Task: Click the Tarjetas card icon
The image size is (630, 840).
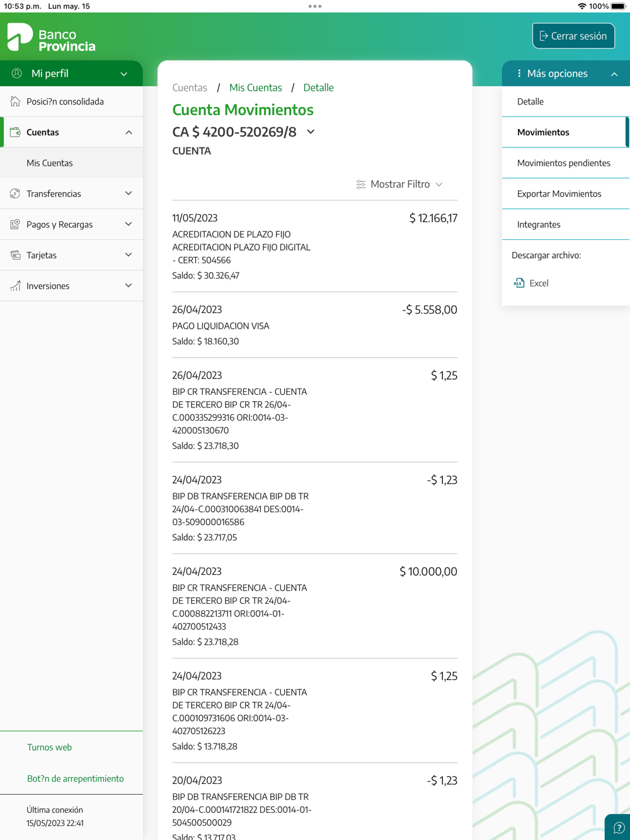Action: [x=15, y=255]
